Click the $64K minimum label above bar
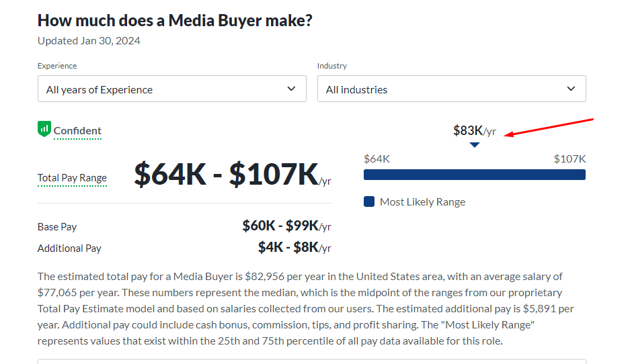Viewport: 630px width, 364px height. tap(377, 159)
